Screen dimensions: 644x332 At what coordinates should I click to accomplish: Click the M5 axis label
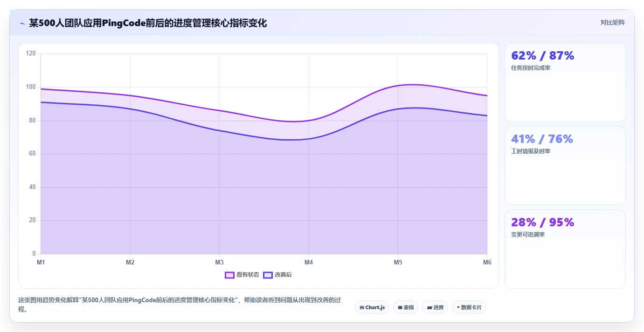click(x=398, y=263)
